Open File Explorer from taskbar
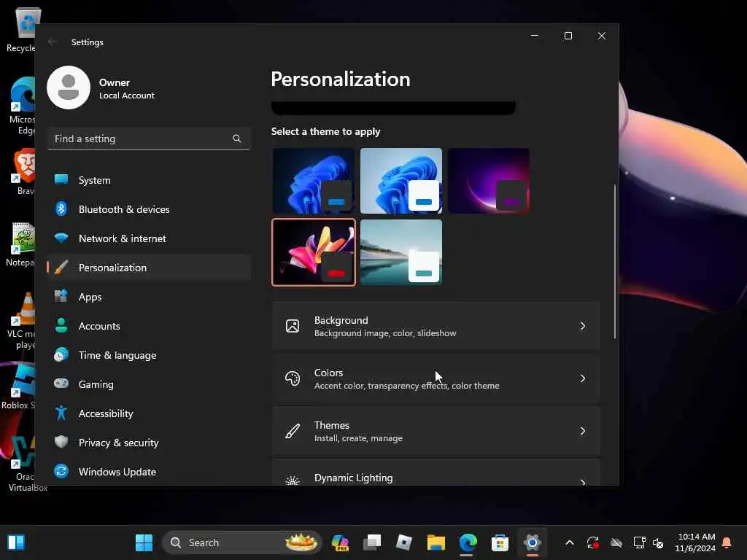Screen dimensions: 747x560 [x=436, y=542]
